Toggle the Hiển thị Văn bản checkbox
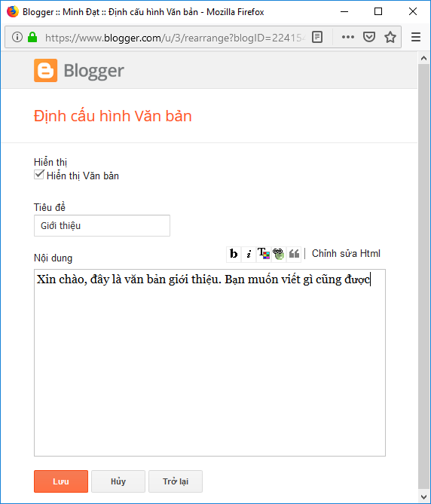The height and width of the screenshot is (504, 431). [39, 175]
